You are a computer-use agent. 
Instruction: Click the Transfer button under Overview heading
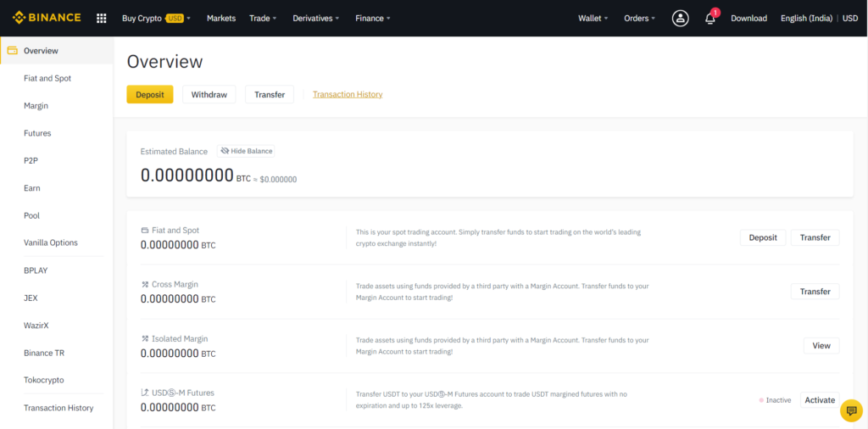pos(270,95)
